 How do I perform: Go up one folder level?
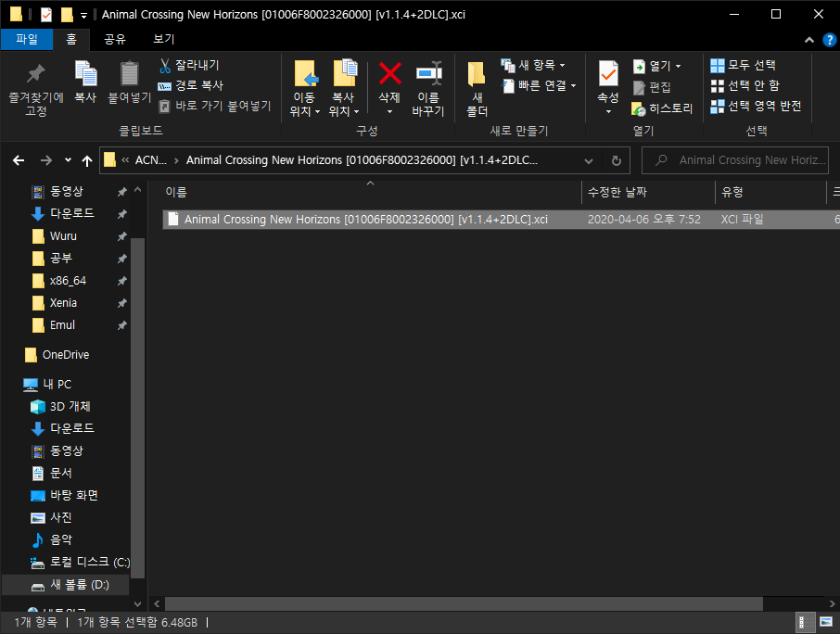(x=87, y=160)
